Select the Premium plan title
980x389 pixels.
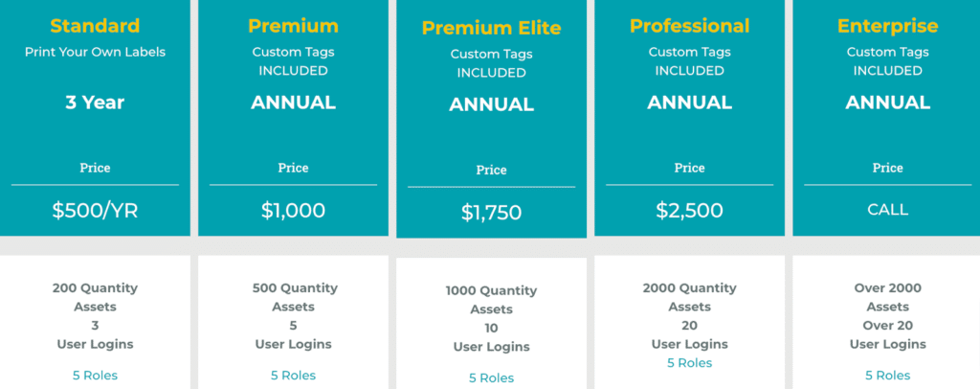(293, 26)
